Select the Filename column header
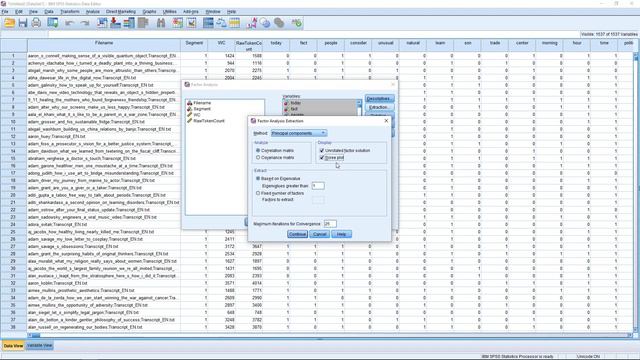 [104, 46]
